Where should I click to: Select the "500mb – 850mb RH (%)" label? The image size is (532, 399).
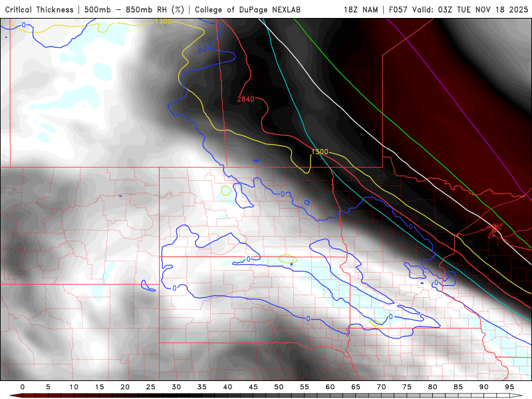point(134,10)
